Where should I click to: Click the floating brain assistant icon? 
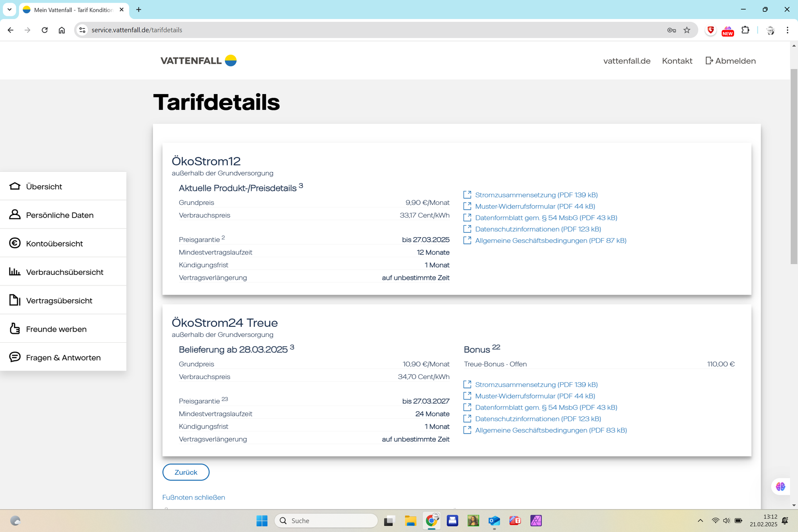pos(780,486)
